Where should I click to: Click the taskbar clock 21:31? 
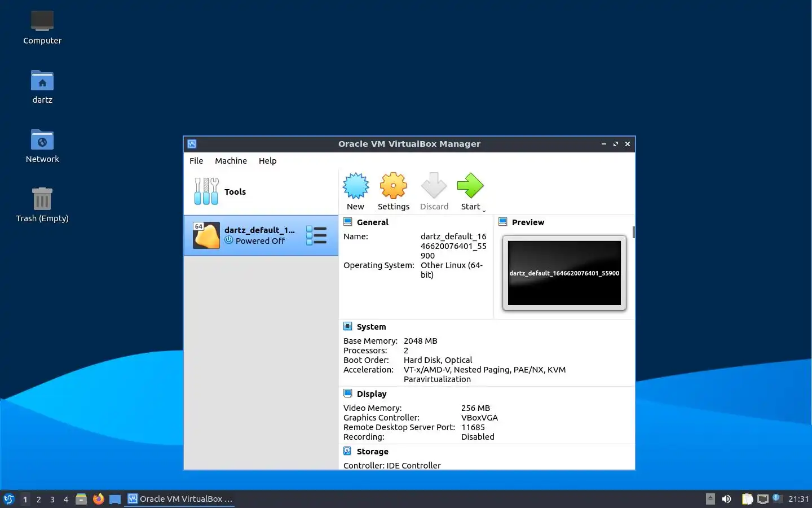click(x=798, y=499)
